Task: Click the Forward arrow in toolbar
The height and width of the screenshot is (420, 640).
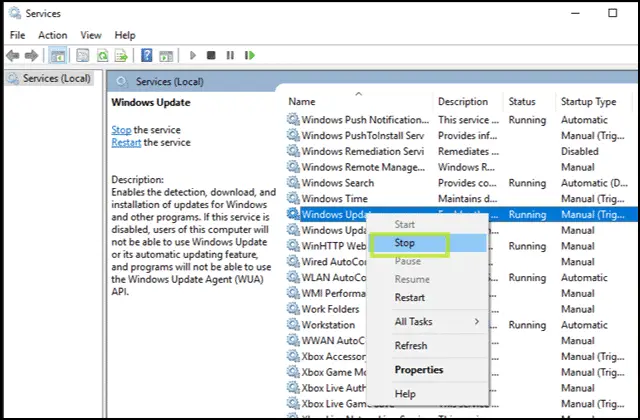Action: pyautogui.click(x=31, y=55)
